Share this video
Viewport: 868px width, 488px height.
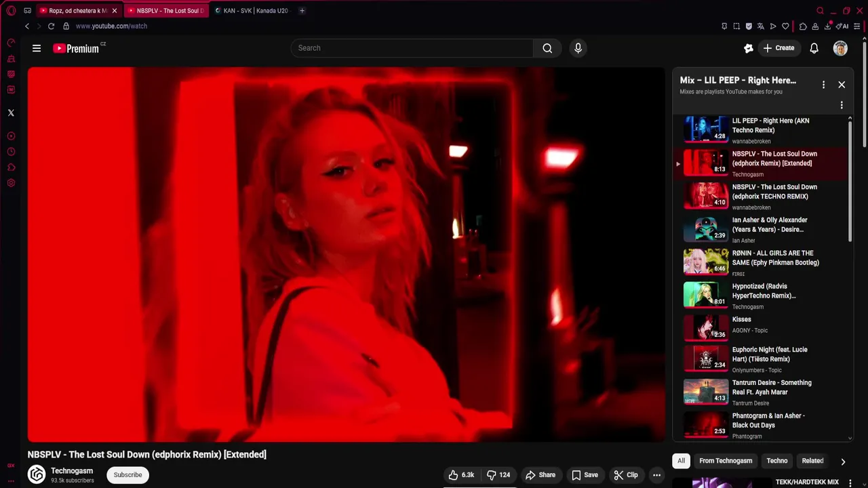540,475
